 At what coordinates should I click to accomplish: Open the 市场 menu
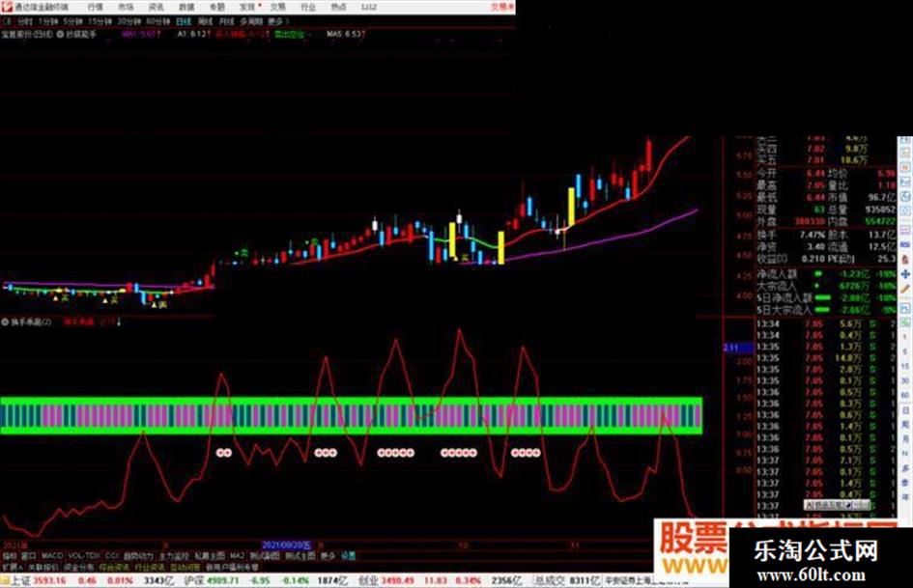pos(126,7)
